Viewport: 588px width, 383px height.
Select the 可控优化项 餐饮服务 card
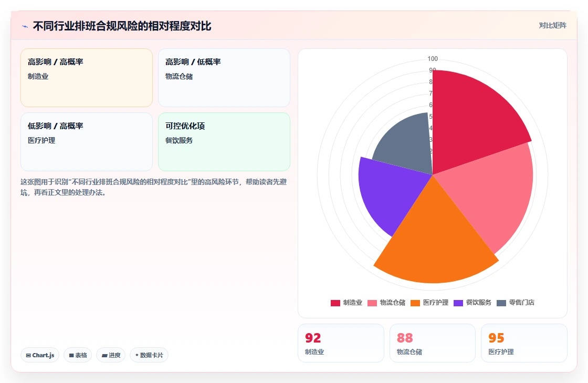tap(224, 142)
